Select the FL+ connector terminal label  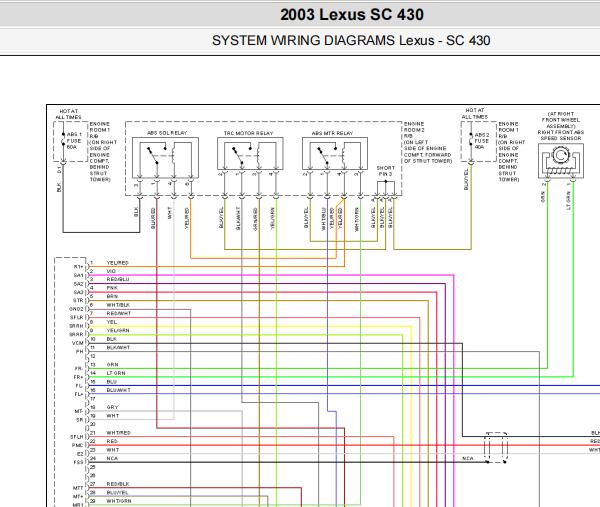pos(78,394)
